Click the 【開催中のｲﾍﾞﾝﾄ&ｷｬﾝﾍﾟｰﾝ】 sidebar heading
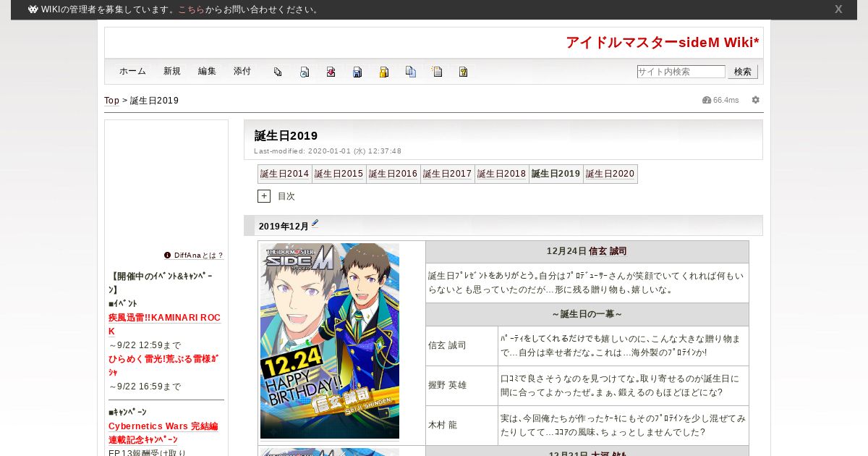The height and width of the screenshot is (456, 868). [x=161, y=283]
